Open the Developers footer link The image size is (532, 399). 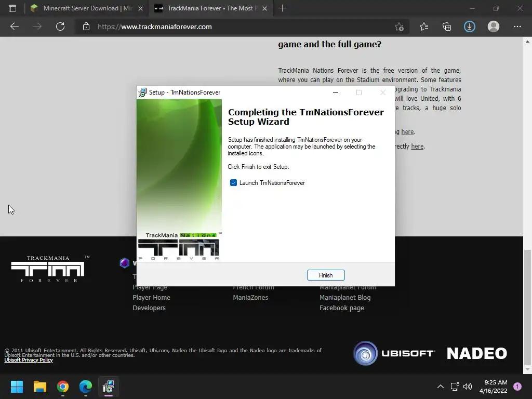click(149, 308)
